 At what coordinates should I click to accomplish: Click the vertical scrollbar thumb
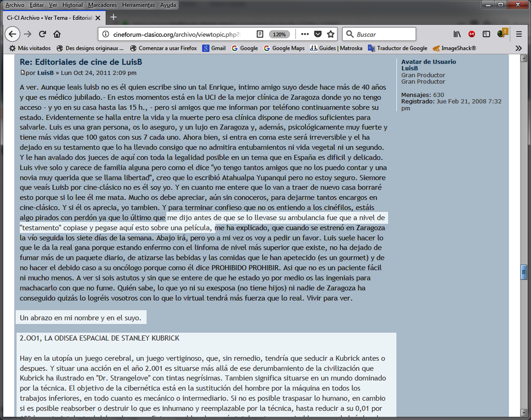click(x=524, y=272)
